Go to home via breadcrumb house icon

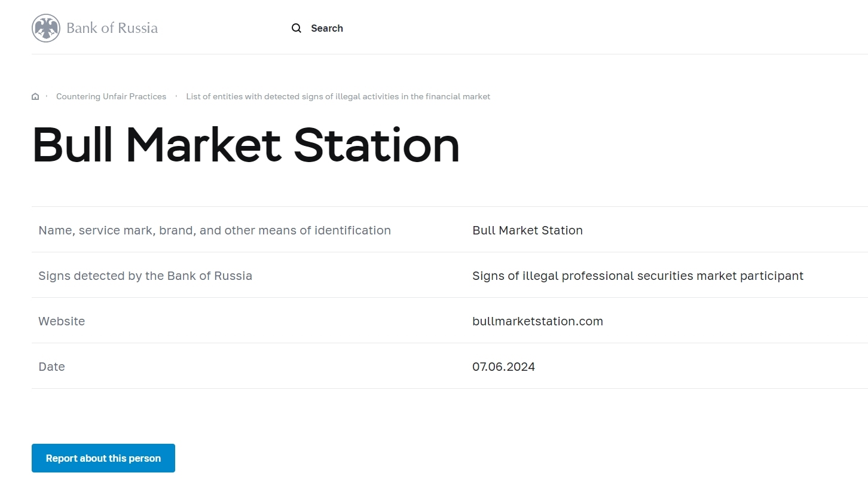point(35,96)
